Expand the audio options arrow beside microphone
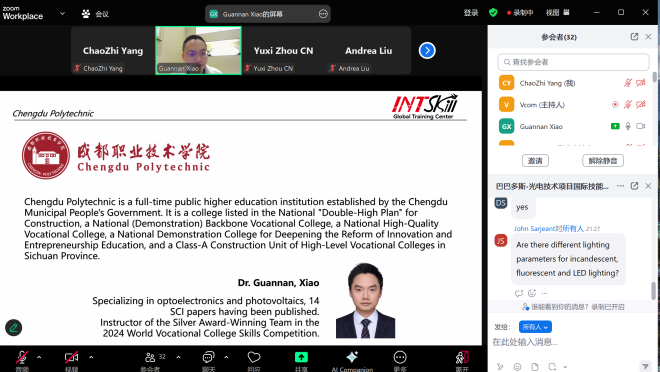660x372 pixels. 39,357
